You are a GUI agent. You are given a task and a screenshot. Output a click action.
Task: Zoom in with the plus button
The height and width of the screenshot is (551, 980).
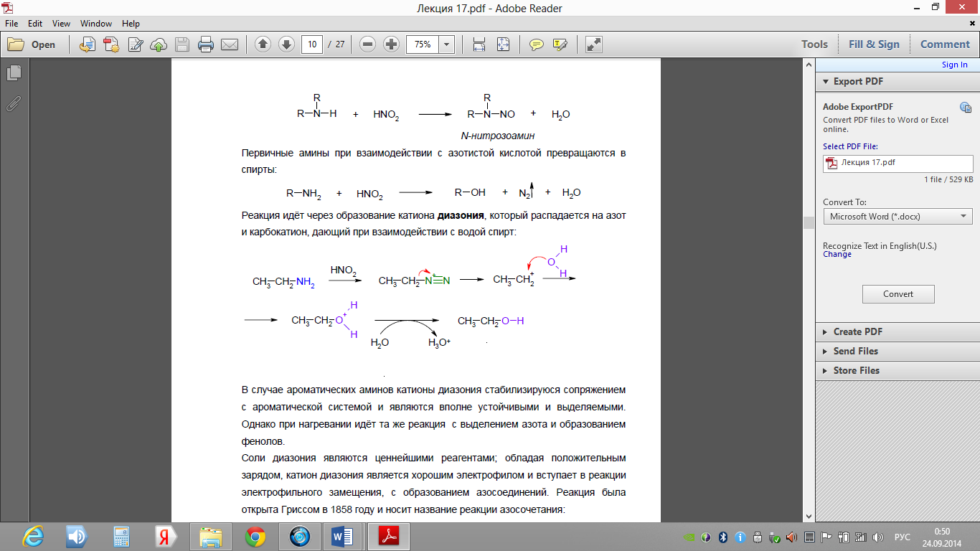click(392, 44)
